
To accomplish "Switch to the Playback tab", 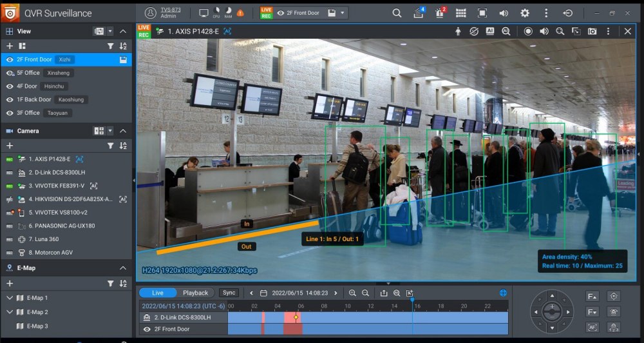I will (195, 293).
